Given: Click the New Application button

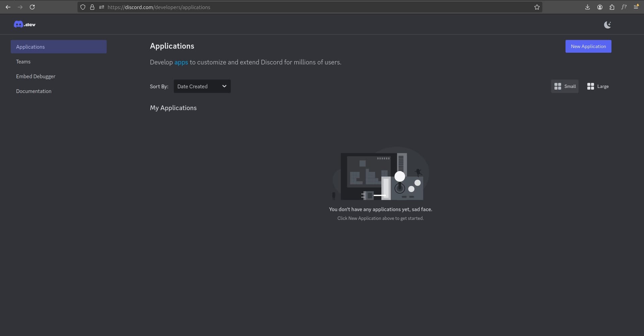Looking at the screenshot, I should click(588, 46).
